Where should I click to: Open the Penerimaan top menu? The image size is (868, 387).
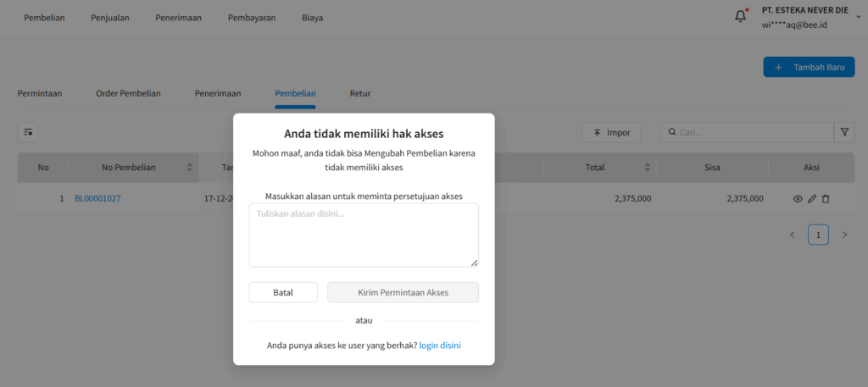click(178, 18)
